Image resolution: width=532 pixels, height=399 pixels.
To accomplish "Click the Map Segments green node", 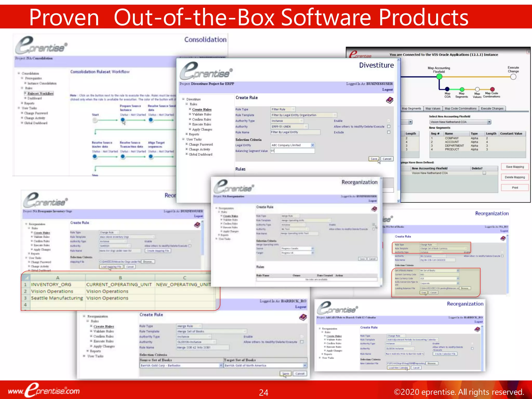I will click(462, 89).
